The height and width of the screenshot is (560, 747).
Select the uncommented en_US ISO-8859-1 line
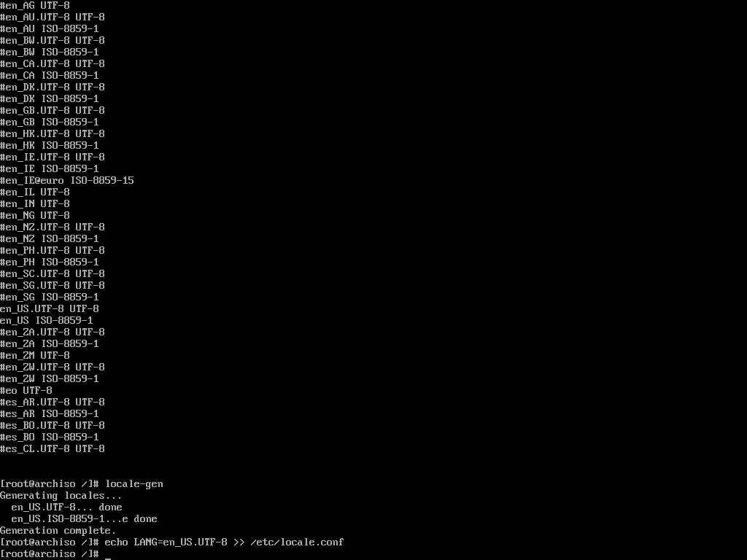(47, 321)
